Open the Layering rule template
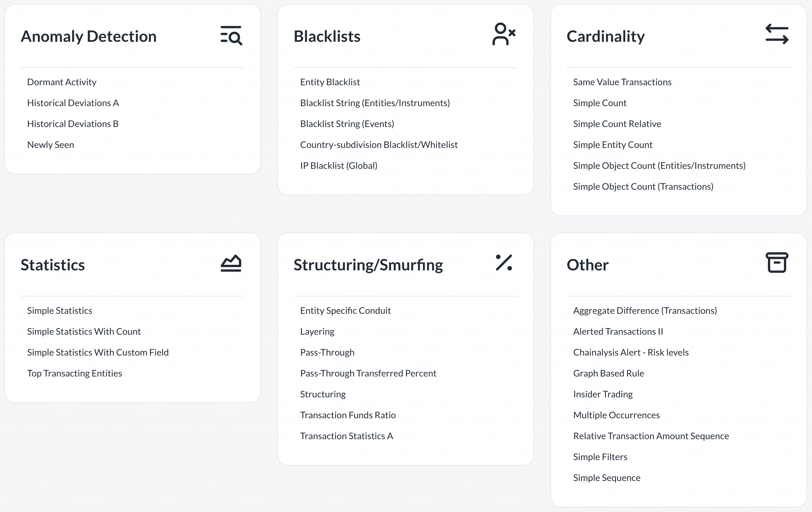This screenshot has height=512, width=812. [x=317, y=331]
